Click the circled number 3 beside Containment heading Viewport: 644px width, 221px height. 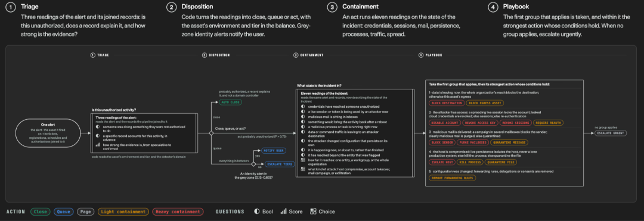[x=331, y=7]
